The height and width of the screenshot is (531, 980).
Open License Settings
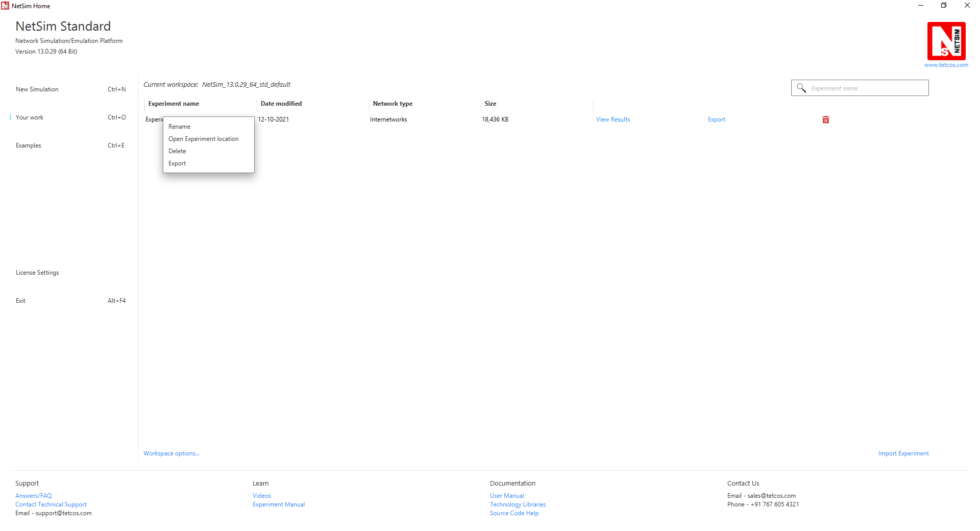point(37,273)
